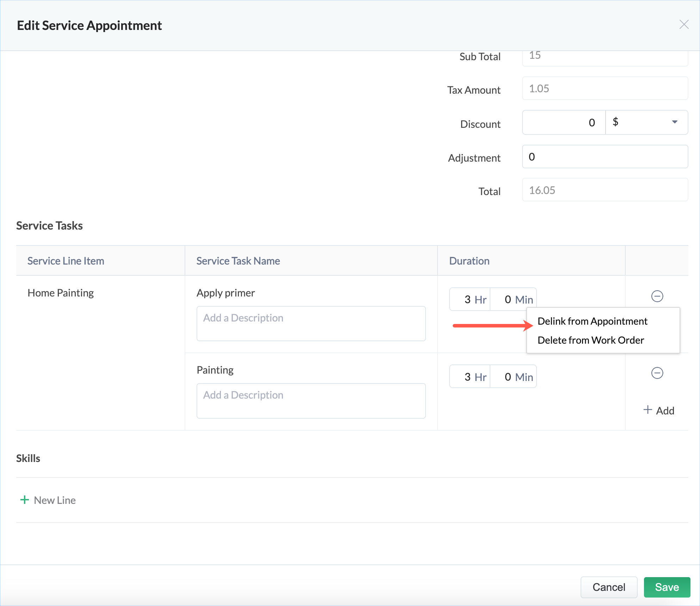Image resolution: width=700 pixels, height=606 pixels.
Task: Focus the Adjustment input field
Action: (x=605, y=157)
